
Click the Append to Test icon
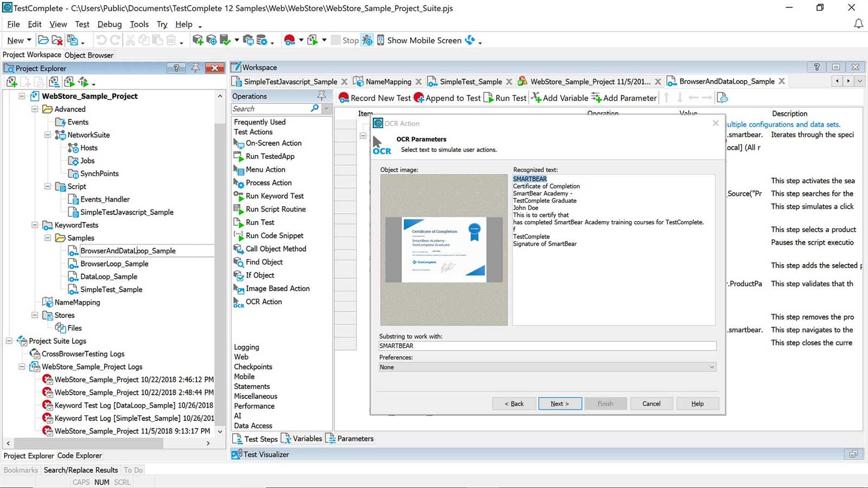(419, 98)
